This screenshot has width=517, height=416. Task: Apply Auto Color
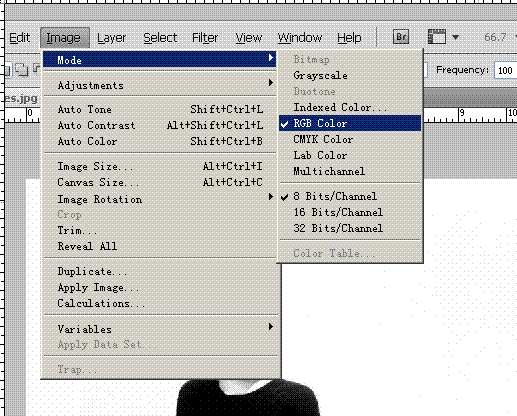(160, 141)
